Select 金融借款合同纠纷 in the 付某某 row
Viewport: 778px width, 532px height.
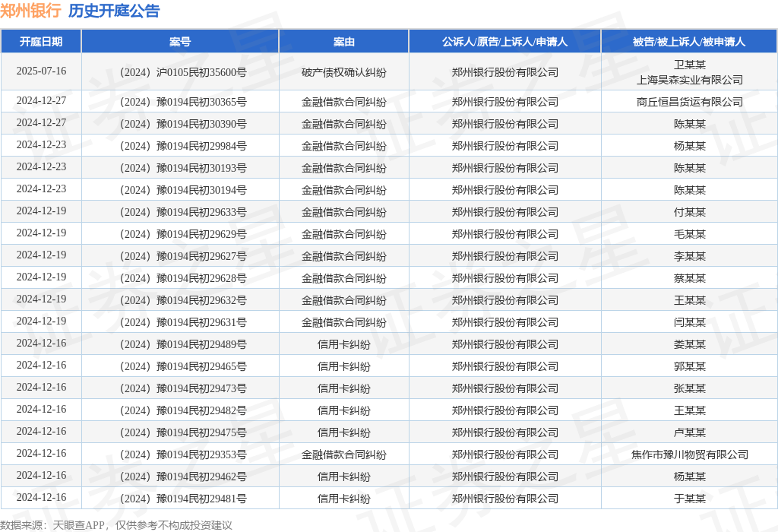[x=344, y=212]
